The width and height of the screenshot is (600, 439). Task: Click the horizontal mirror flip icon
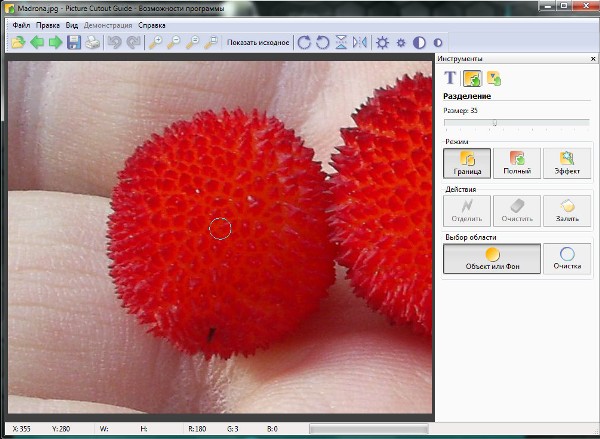pos(359,43)
